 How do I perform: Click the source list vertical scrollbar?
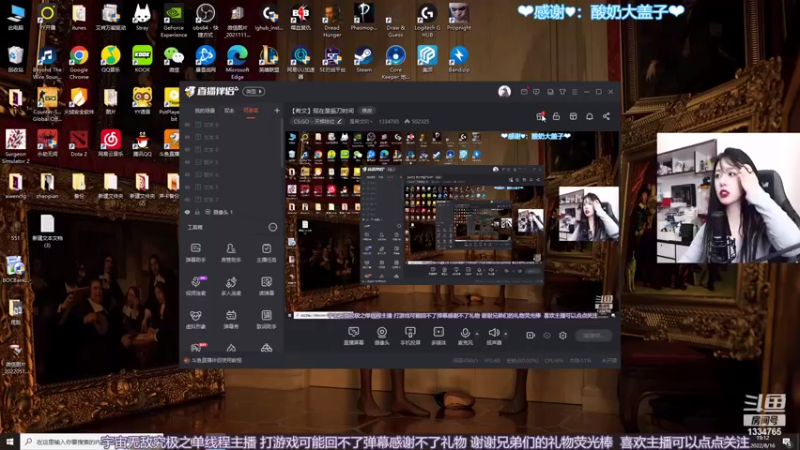coord(282,144)
